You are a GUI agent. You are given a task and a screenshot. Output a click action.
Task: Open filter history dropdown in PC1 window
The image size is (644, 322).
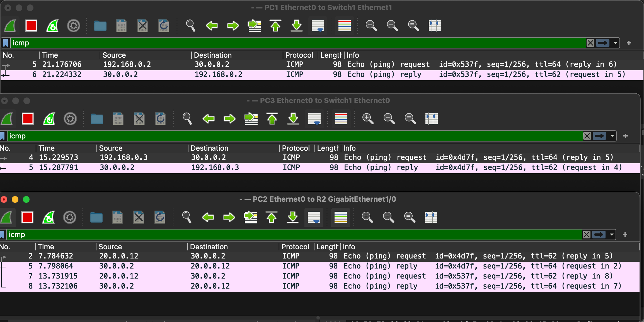615,43
